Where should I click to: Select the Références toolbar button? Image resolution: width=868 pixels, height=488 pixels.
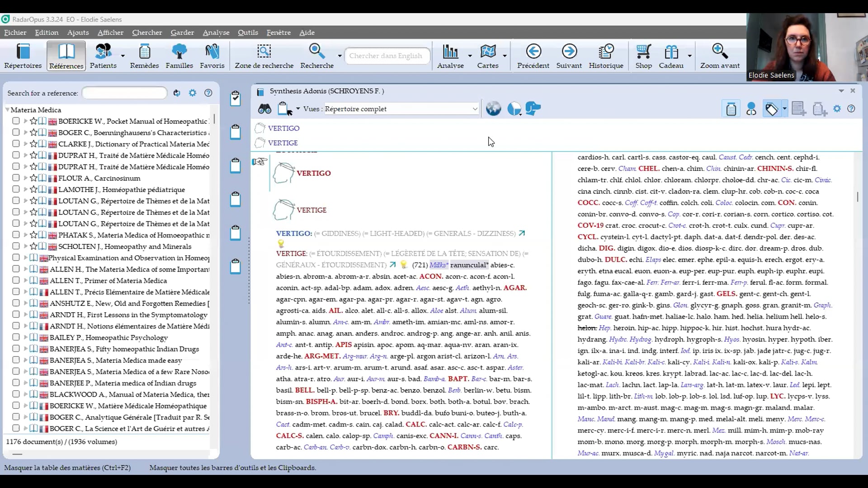point(66,56)
